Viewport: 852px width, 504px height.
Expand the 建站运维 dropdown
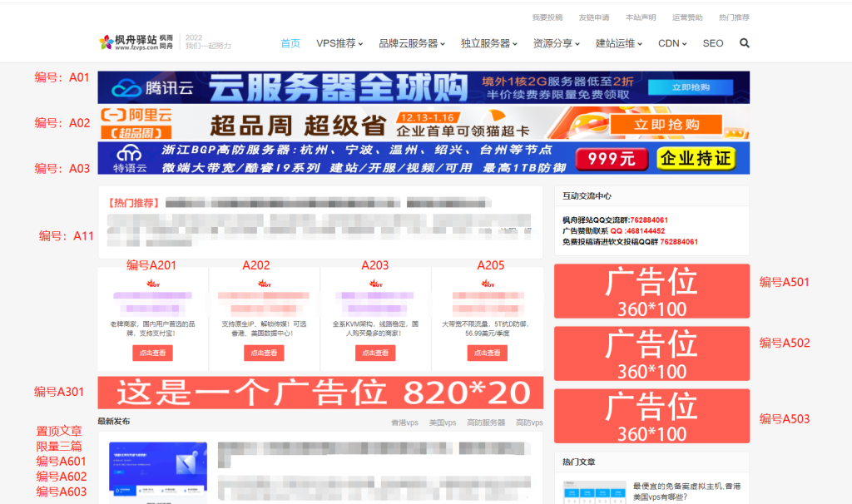coord(619,43)
